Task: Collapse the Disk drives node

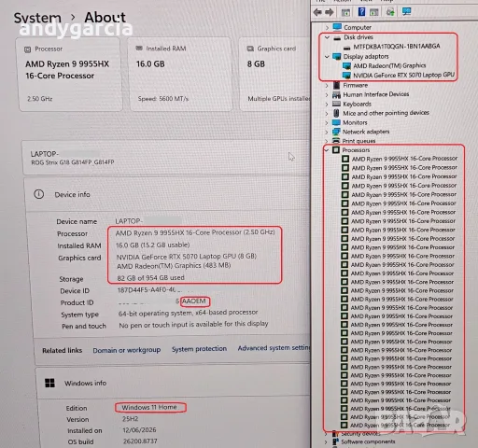Action: (x=327, y=37)
